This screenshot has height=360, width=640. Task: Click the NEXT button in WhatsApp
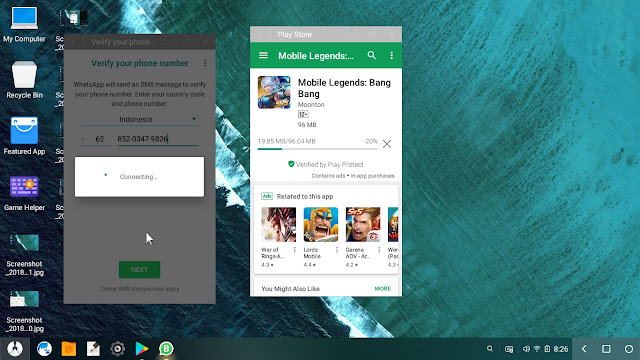click(x=139, y=270)
